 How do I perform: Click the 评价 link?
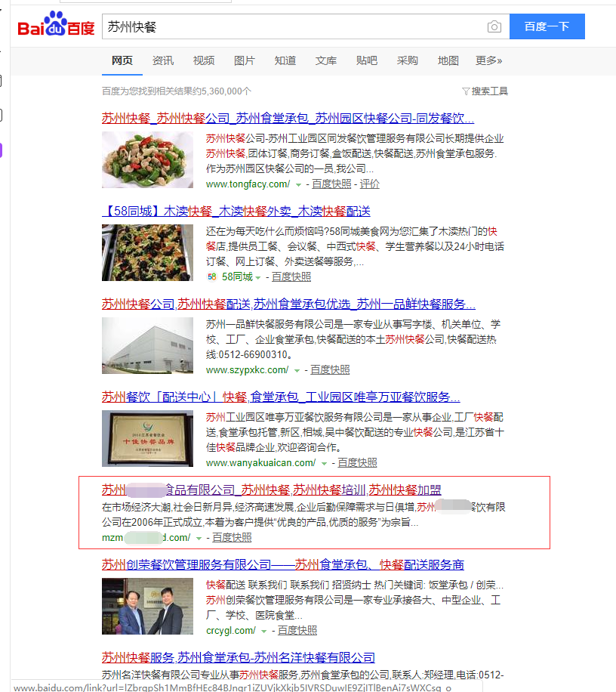pyautogui.click(x=369, y=184)
